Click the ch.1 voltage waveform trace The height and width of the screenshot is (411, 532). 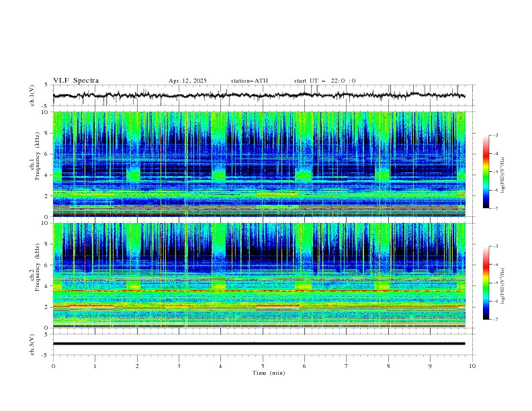(259, 95)
